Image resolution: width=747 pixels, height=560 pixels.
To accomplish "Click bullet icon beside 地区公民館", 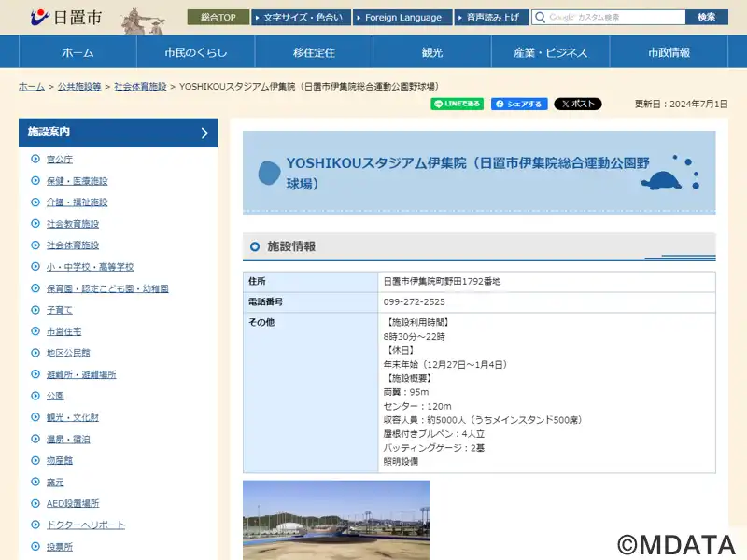I will click(x=35, y=353).
